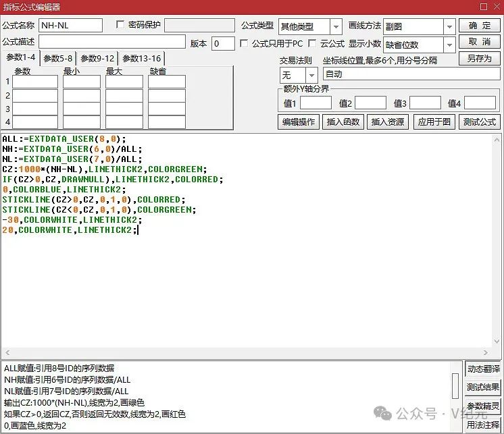Viewport: 504px width, 434px height.
Task: Click the 插入资源 button
Action: (388, 122)
